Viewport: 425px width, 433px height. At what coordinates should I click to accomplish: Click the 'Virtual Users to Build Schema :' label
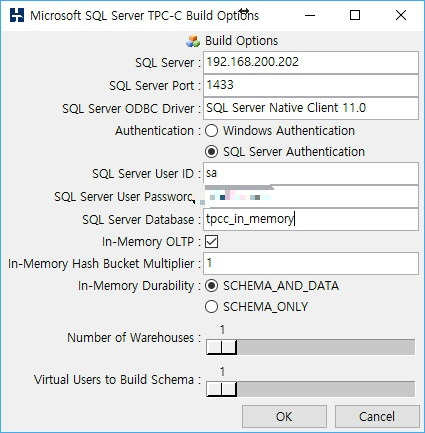click(x=117, y=380)
